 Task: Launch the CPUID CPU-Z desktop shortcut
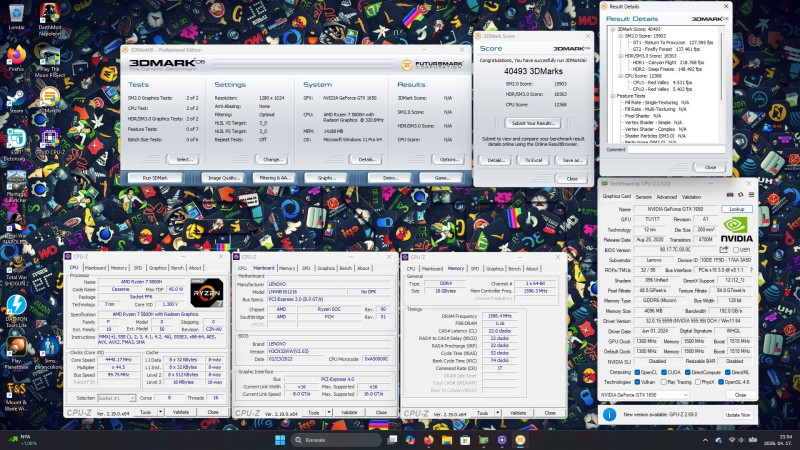(x=49, y=141)
